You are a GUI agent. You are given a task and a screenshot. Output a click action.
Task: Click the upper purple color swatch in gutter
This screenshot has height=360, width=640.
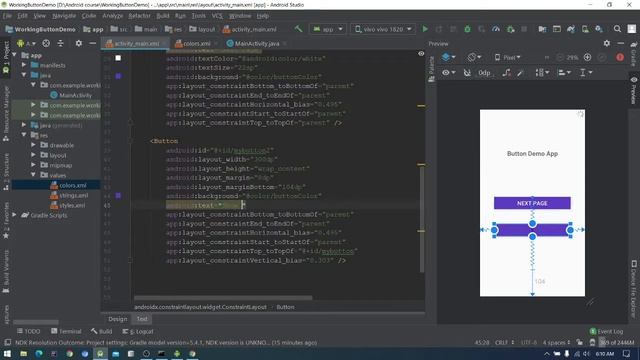point(118,76)
